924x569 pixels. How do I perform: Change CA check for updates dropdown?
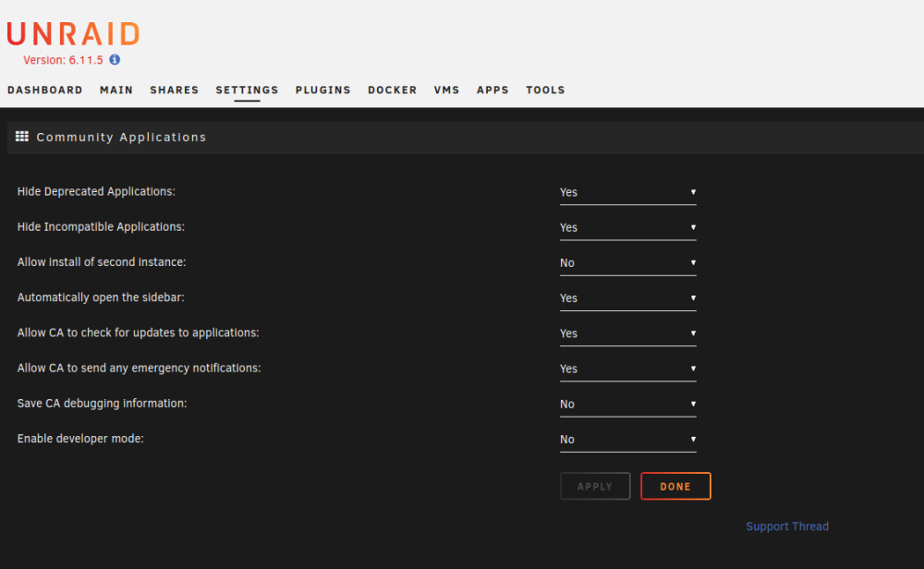[627, 334]
